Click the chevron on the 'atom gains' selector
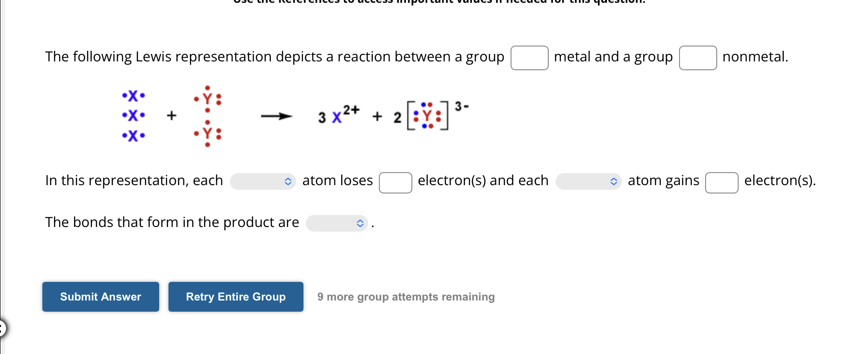The width and height of the screenshot is (868, 354). tap(614, 181)
